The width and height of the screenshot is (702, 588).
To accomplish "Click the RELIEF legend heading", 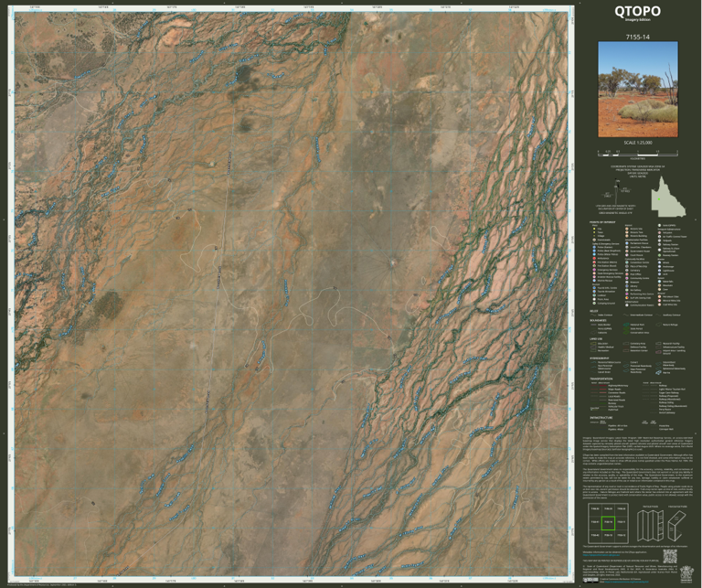I will [x=593, y=311].
